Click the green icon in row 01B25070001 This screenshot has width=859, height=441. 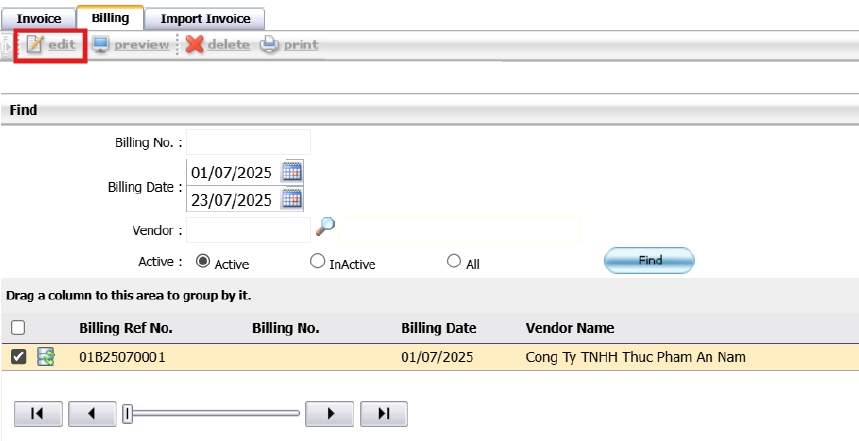(x=46, y=357)
